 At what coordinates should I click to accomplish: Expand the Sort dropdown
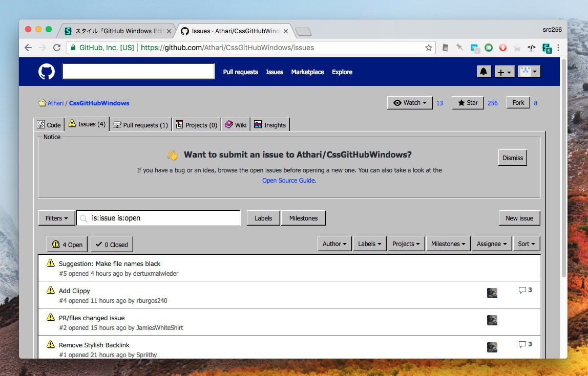527,244
